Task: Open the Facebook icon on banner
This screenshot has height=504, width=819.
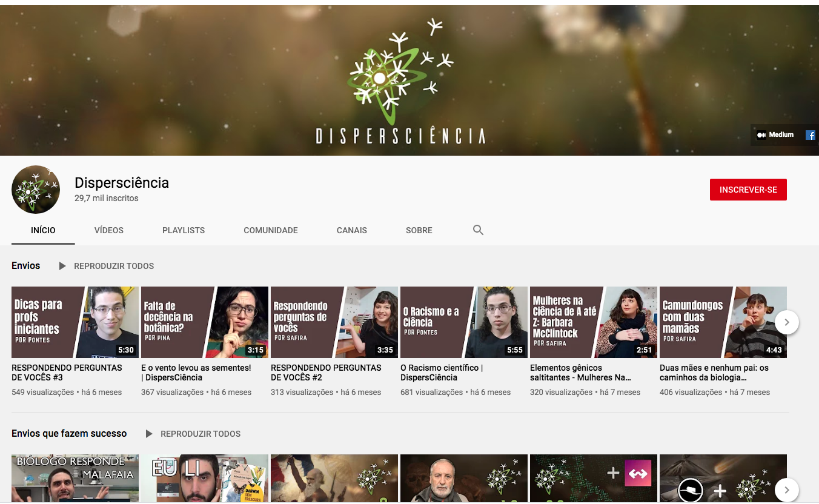Action: pyautogui.click(x=810, y=135)
